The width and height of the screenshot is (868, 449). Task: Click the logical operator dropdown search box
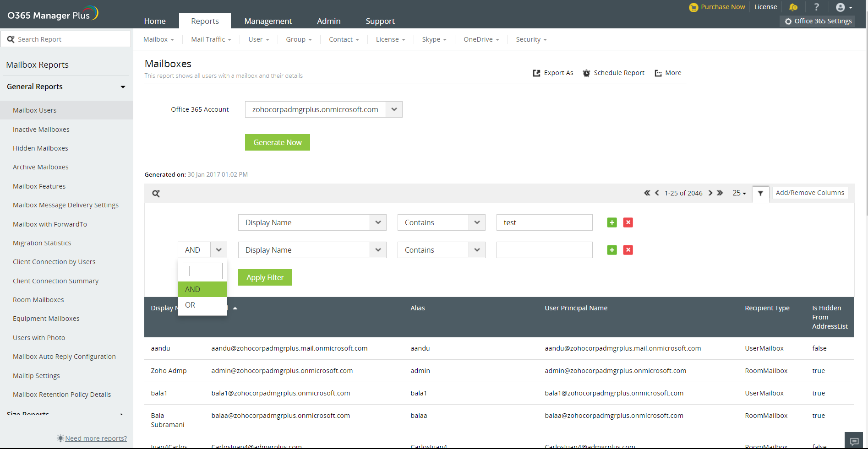(x=202, y=271)
